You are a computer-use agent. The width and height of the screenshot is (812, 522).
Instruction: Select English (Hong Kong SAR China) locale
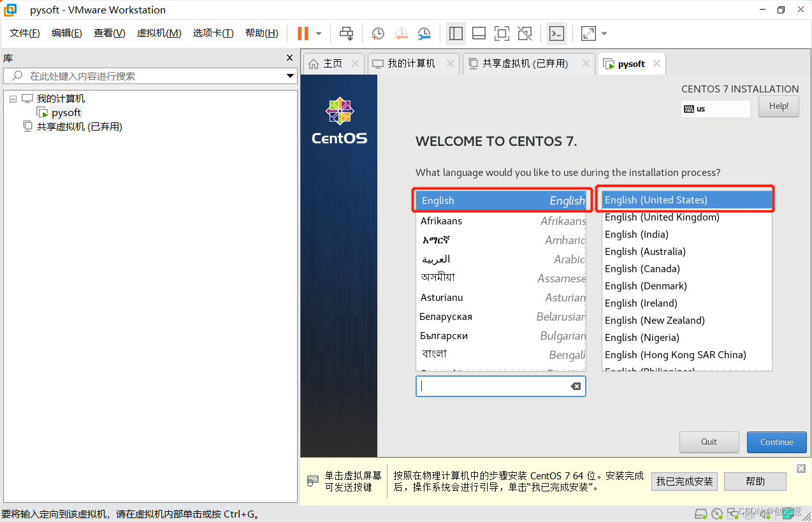click(687, 355)
